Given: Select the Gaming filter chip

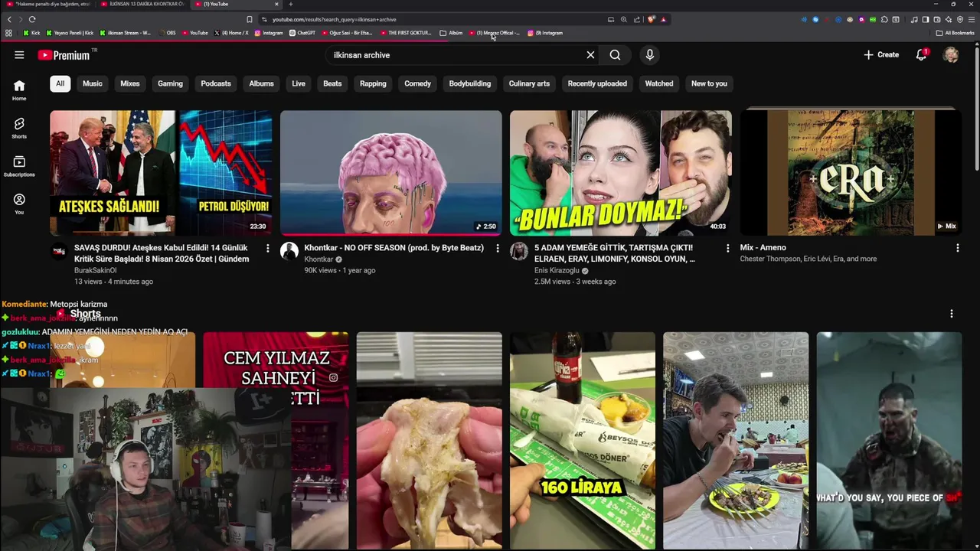Looking at the screenshot, I should 170,83.
